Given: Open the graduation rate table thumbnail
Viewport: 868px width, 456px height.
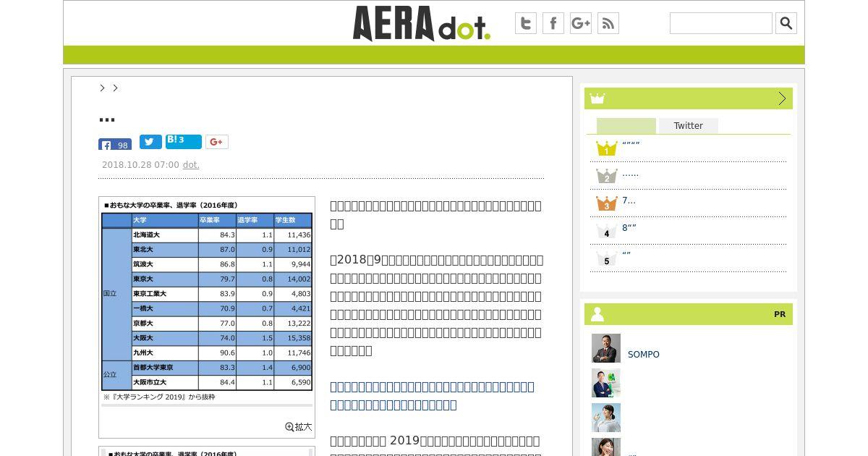Looking at the screenshot, I should pyautogui.click(x=207, y=300).
